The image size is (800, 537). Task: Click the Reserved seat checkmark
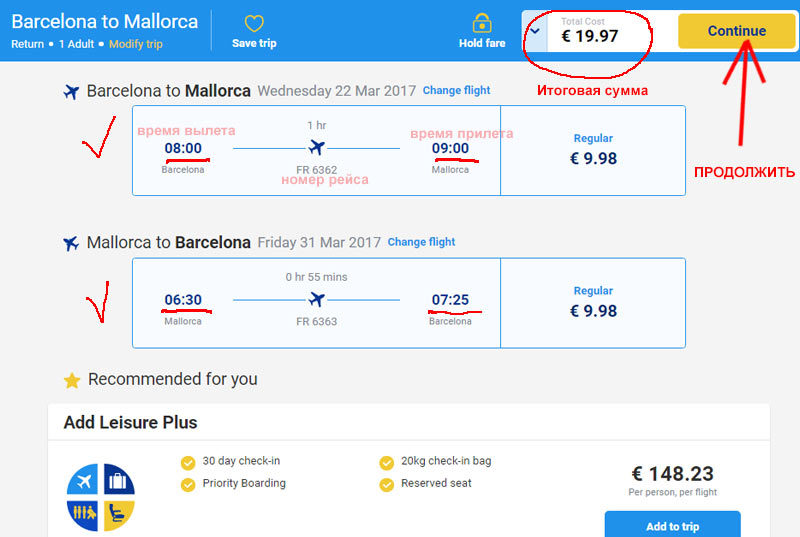386,484
